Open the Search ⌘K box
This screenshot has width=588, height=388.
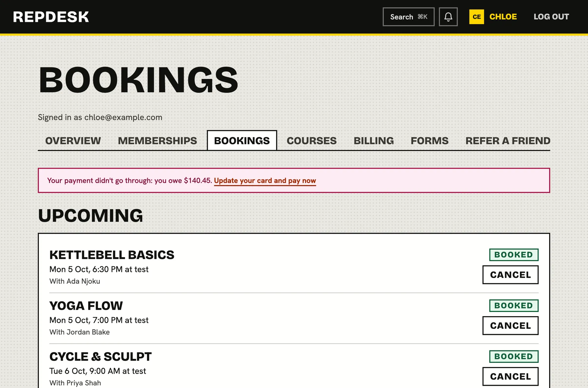click(x=409, y=17)
